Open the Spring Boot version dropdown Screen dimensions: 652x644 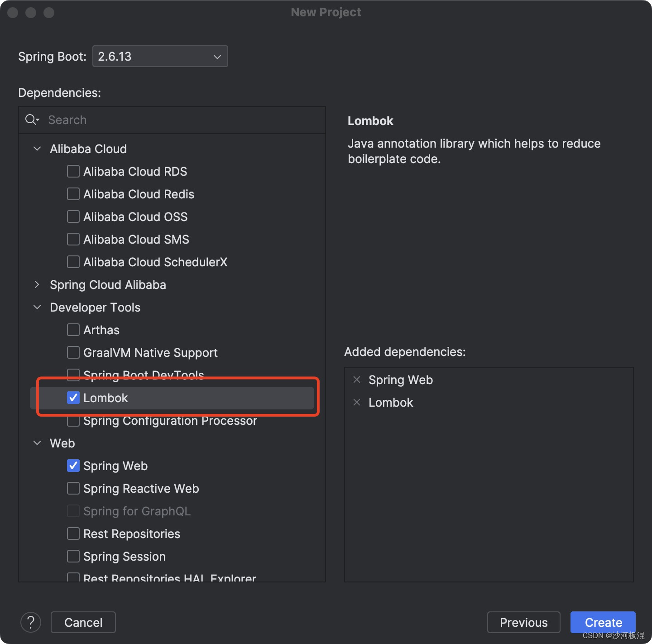tap(160, 56)
